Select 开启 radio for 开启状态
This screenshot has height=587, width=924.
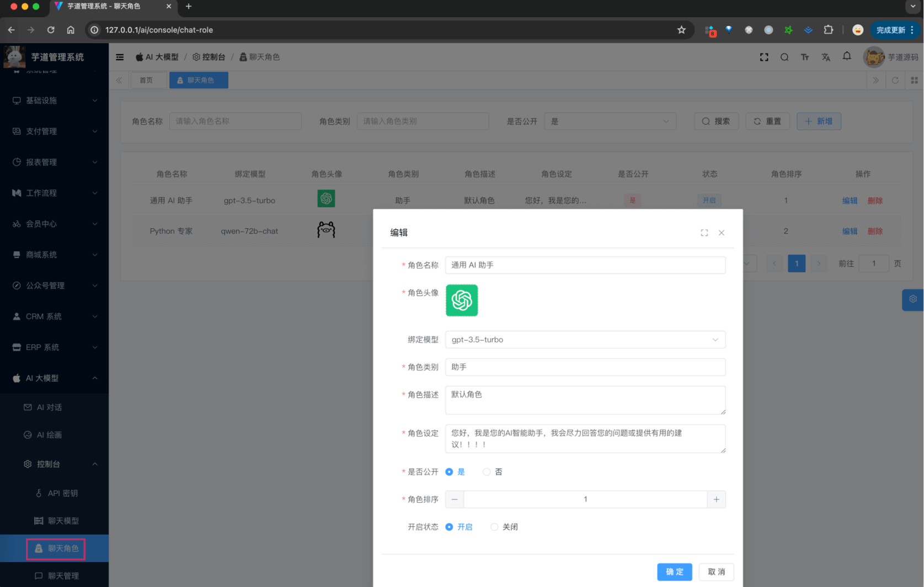point(450,527)
